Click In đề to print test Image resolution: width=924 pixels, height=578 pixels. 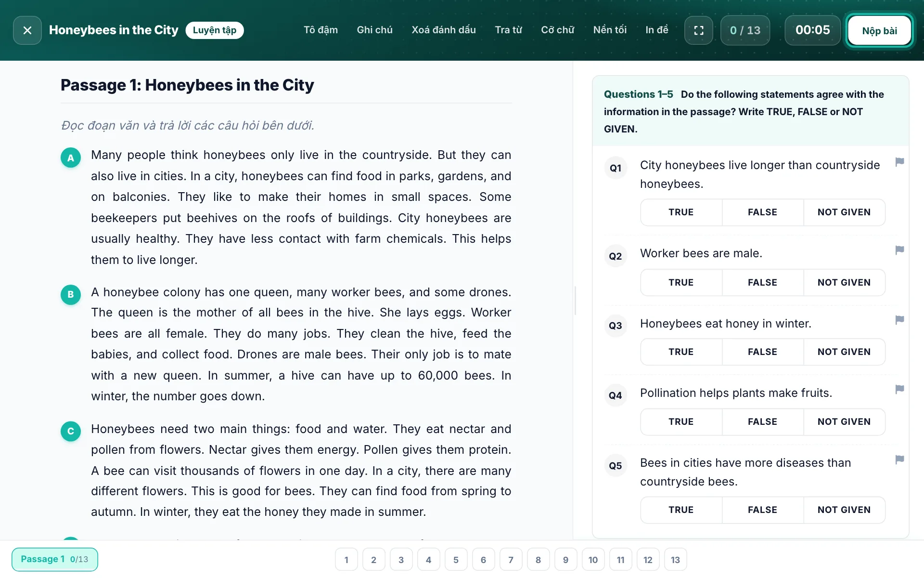pos(656,30)
